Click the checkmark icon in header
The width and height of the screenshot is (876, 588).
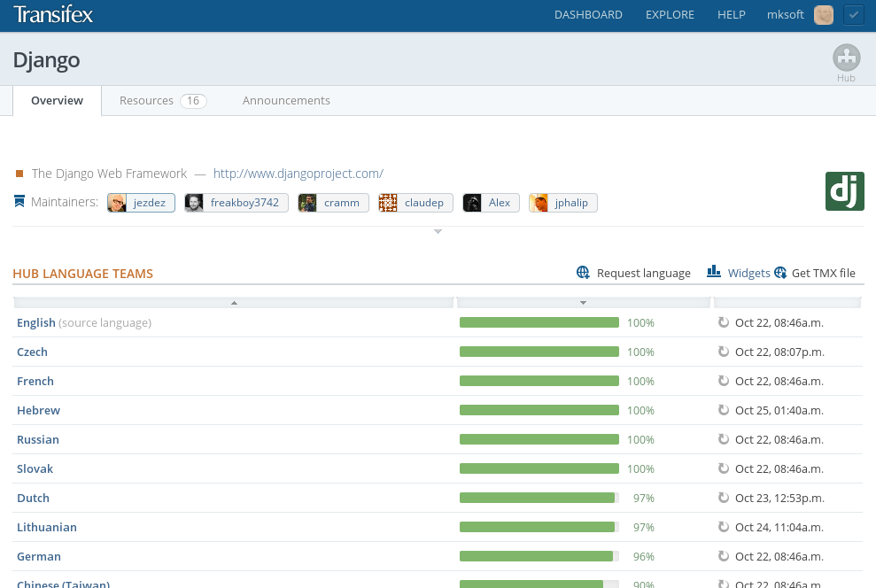[x=854, y=15]
